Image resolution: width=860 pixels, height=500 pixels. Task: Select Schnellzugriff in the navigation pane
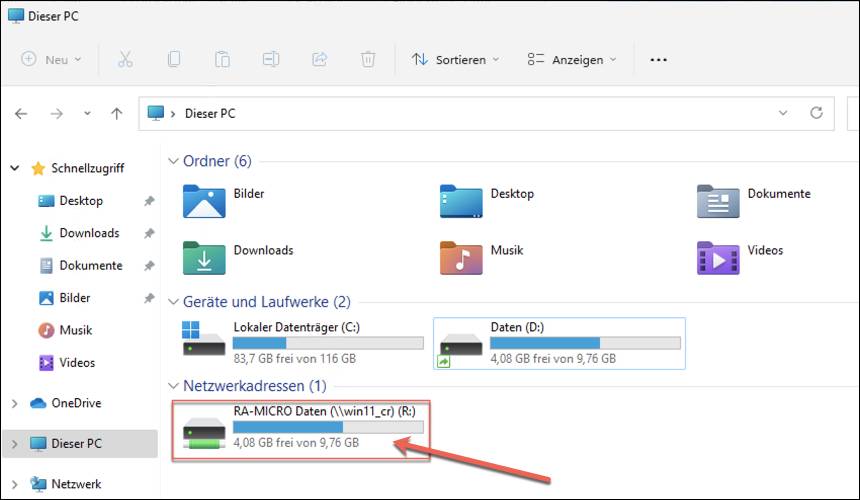coord(78,168)
